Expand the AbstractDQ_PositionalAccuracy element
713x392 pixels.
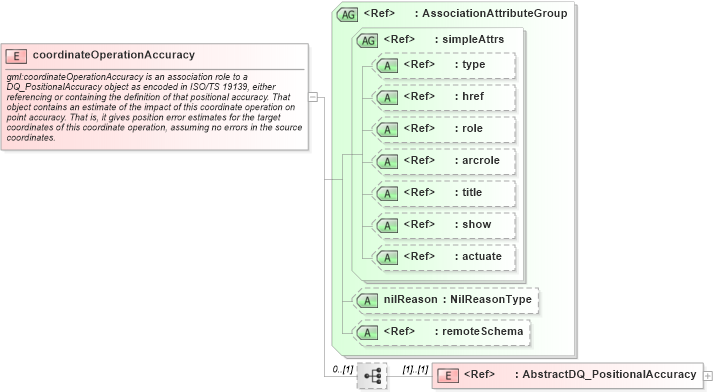(708, 376)
